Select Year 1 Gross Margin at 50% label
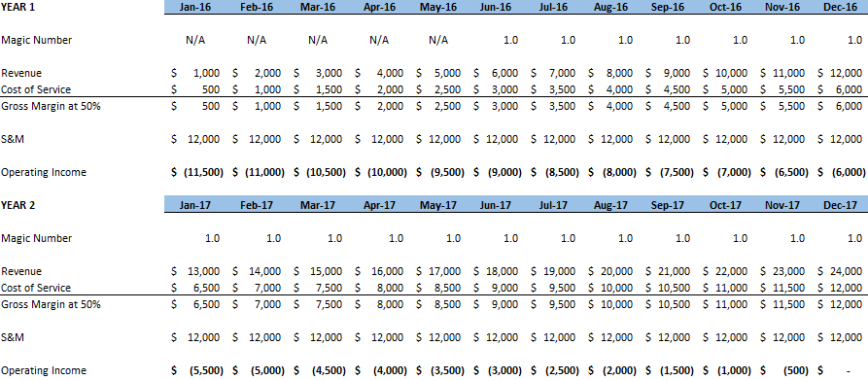868x380 pixels. tap(51, 106)
